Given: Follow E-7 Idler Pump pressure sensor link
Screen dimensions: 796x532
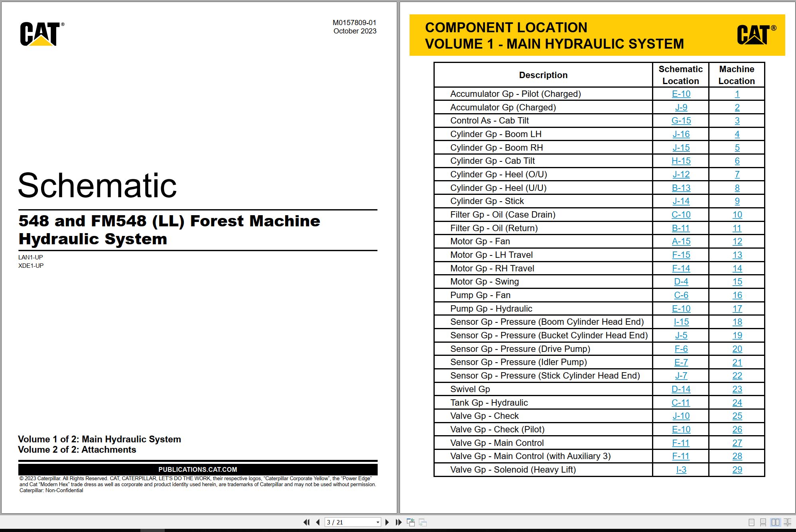Looking at the screenshot, I should pyautogui.click(x=681, y=363).
